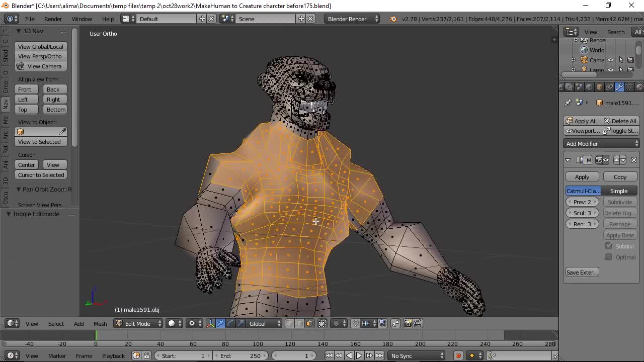Image resolution: width=644 pixels, height=362 pixels.
Task: Toggle the properties pin icon
Action: 568,103
